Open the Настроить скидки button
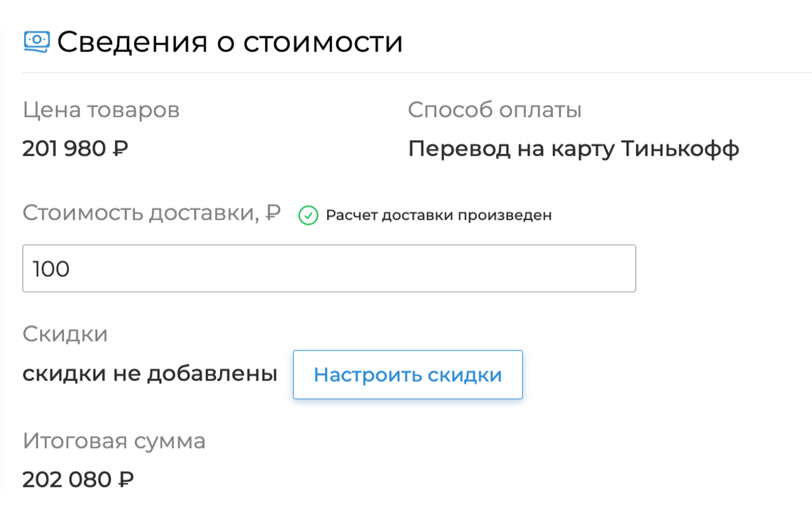This screenshot has height=518, width=812. coord(407,375)
